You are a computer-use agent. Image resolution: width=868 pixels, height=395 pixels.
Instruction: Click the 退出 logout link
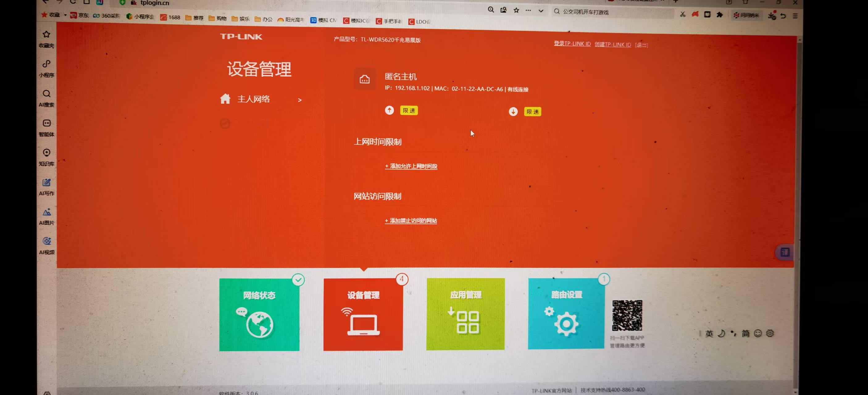coord(641,45)
